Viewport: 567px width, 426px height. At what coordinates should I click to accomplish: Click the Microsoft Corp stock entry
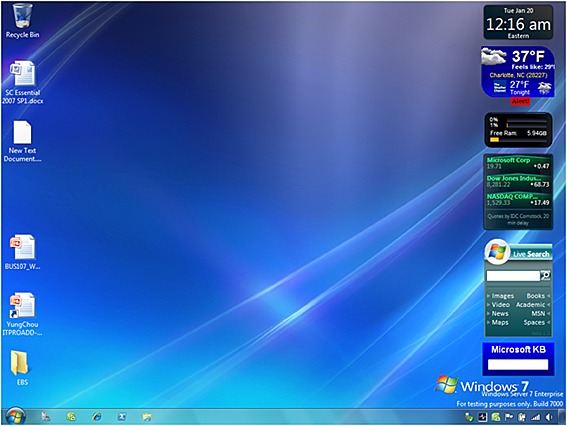[x=518, y=163]
